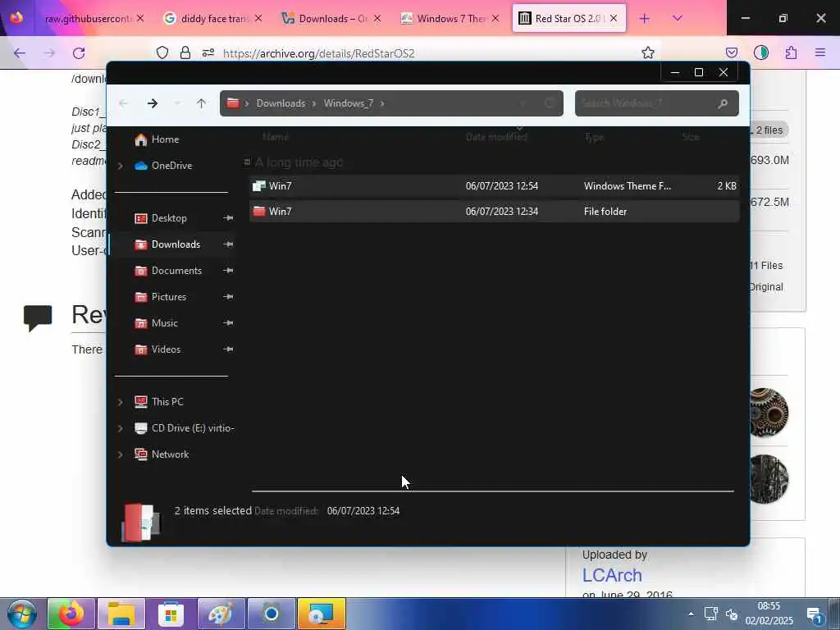
Task: Click the archive.org URL address field
Action: 318,53
